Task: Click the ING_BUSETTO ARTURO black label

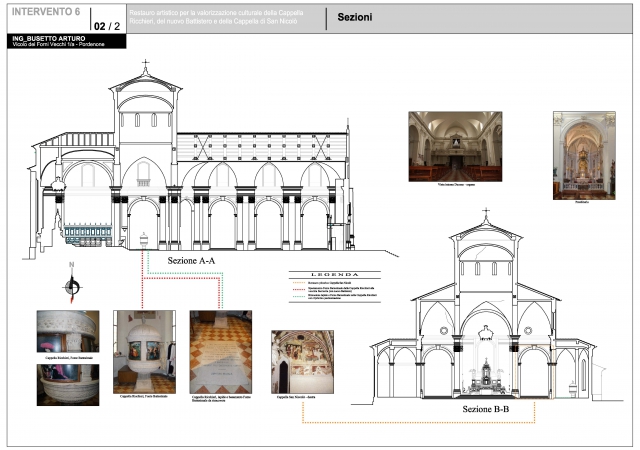Action: click(50, 39)
